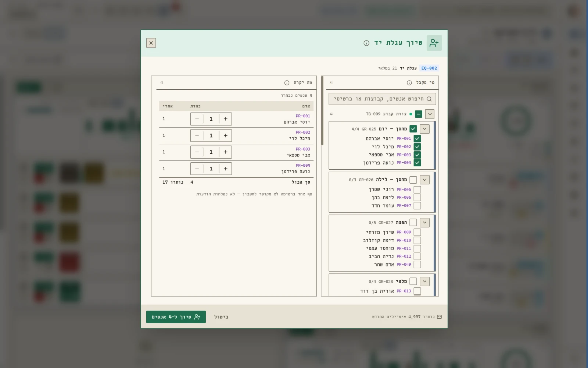588x368 pixels.
Task: Collapse the הפצה GR-027 group
Action: coord(424,223)
